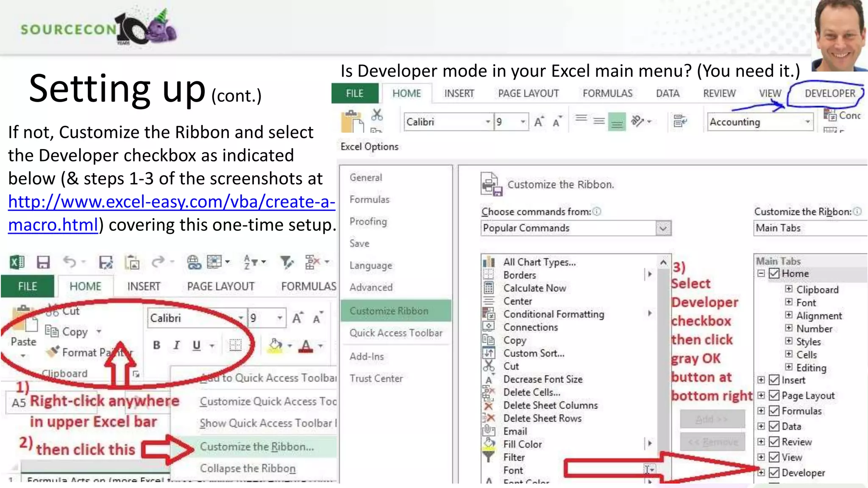
Task: Switch to DATA tab in top ribbon
Action: 668,94
